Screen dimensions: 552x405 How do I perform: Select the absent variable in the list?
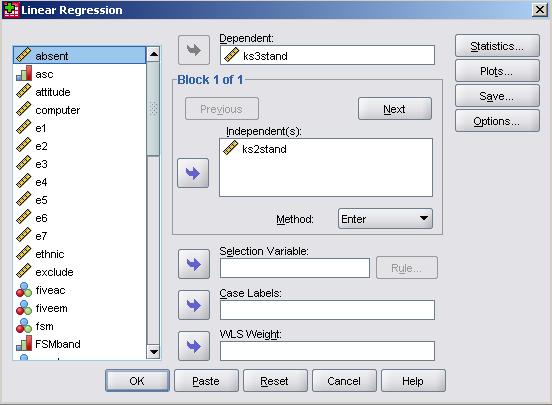tap(79, 56)
